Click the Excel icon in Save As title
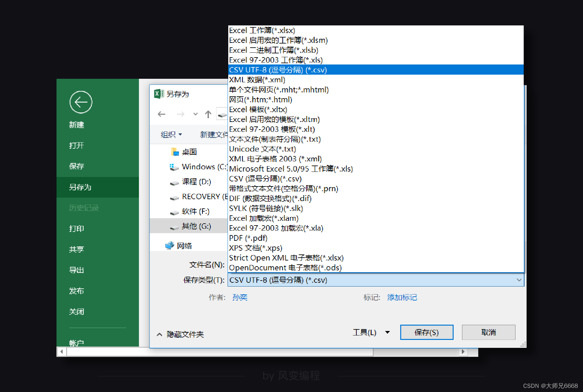Image resolution: width=583 pixels, height=392 pixels. pos(159,94)
